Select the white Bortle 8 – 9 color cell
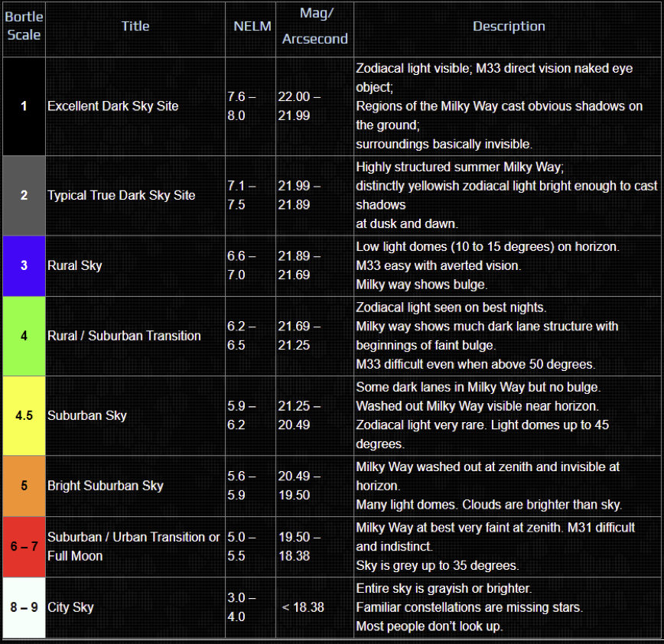Viewport: 664px width, 644px height. [24, 607]
